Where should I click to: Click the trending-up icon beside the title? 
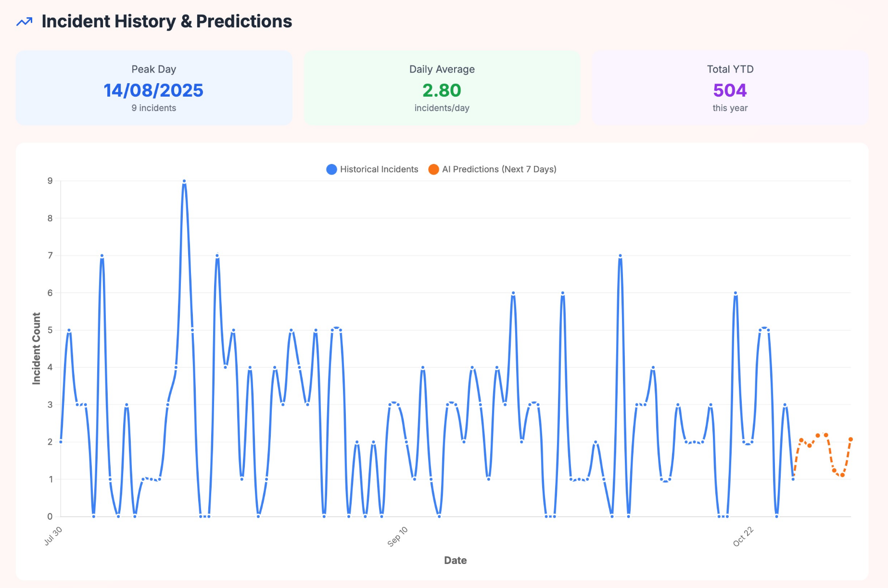click(x=25, y=22)
